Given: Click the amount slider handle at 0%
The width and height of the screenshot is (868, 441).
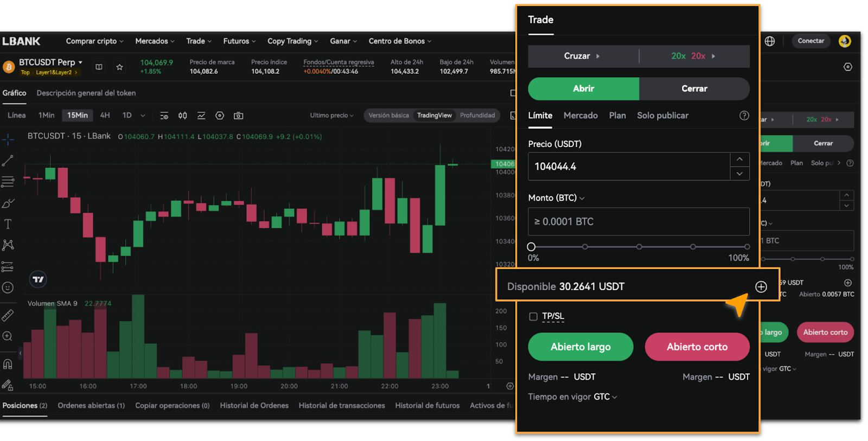Looking at the screenshot, I should point(531,247).
